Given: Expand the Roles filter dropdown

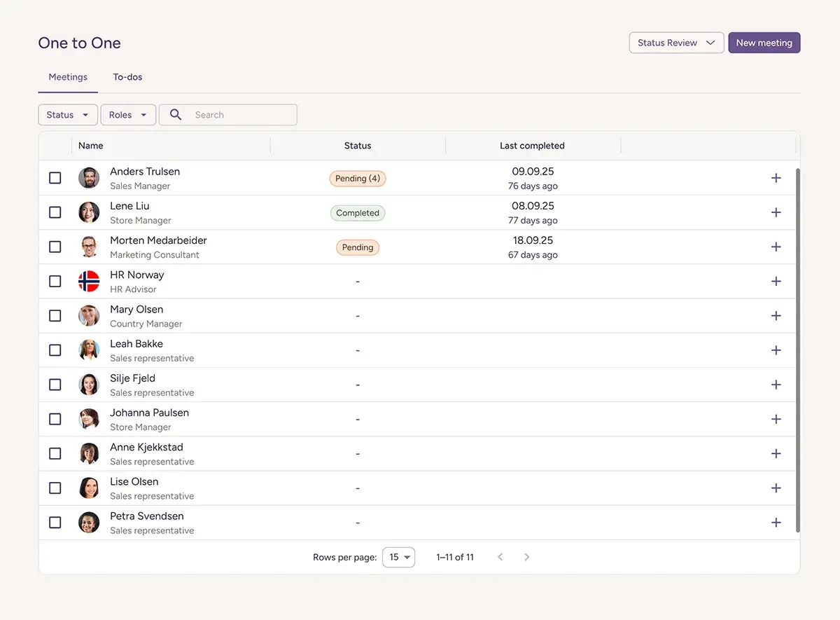Looking at the screenshot, I should (x=127, y=115).
